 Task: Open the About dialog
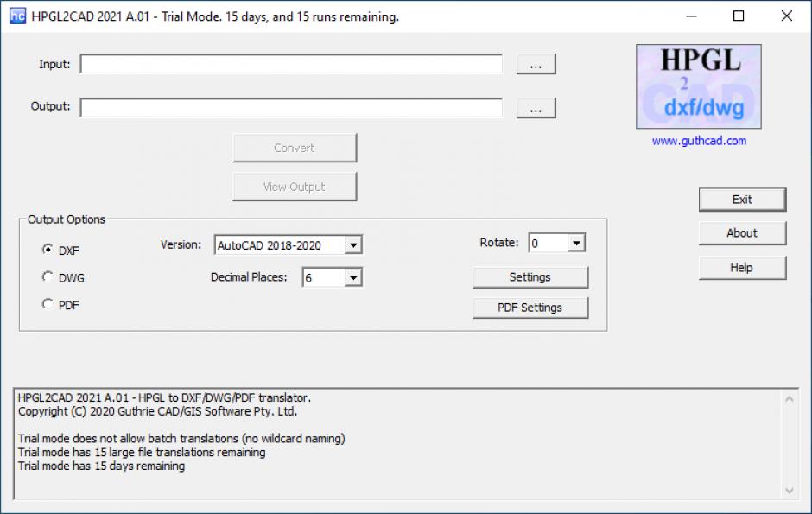[742, 233]
